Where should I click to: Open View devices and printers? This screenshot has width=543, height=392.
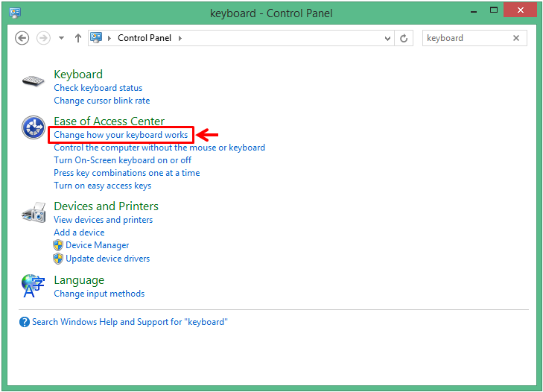tap(104, 220)
